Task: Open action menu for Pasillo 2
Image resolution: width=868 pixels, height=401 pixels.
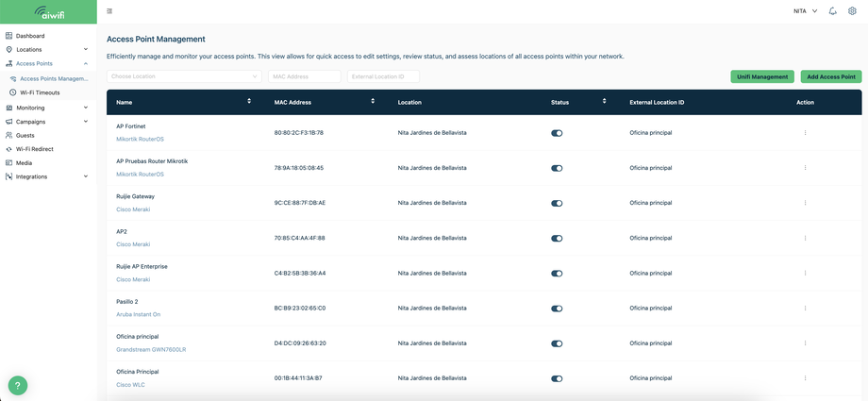Action: pos(805,309)
